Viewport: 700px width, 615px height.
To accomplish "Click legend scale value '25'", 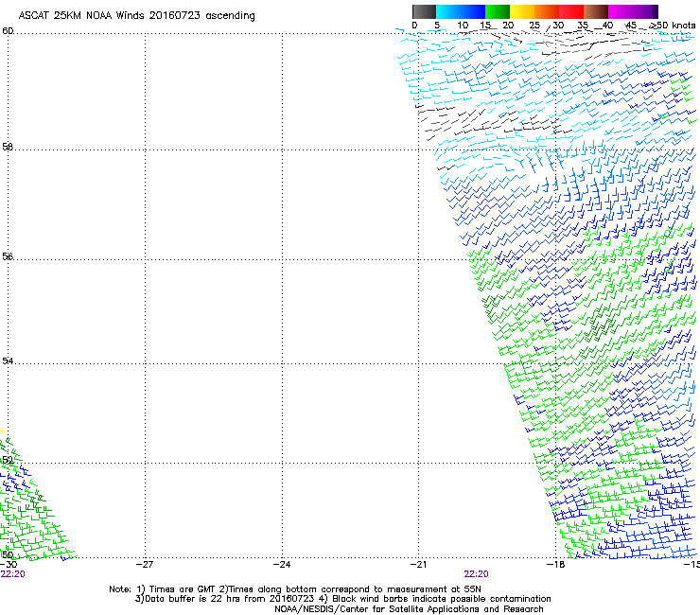I will tap(534, 26).
